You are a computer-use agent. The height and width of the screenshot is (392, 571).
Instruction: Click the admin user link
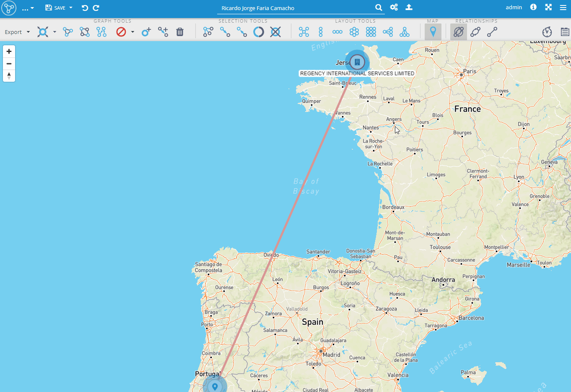514,8
